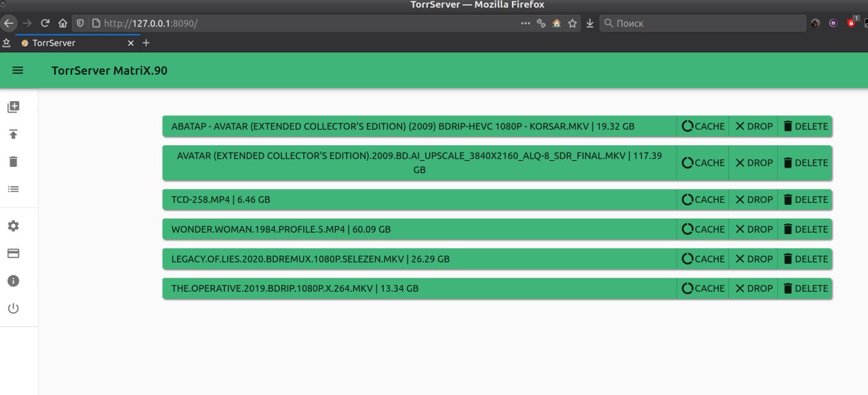Click the donate card sidebar icon
The height and width of the screenshot is (395, 868).
pos(14,253)
